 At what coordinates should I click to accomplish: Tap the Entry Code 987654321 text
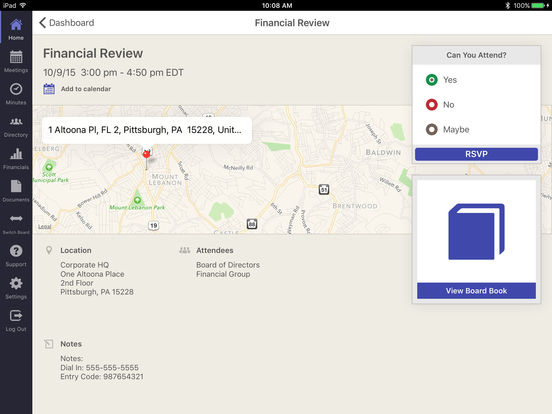pos(102,377)
